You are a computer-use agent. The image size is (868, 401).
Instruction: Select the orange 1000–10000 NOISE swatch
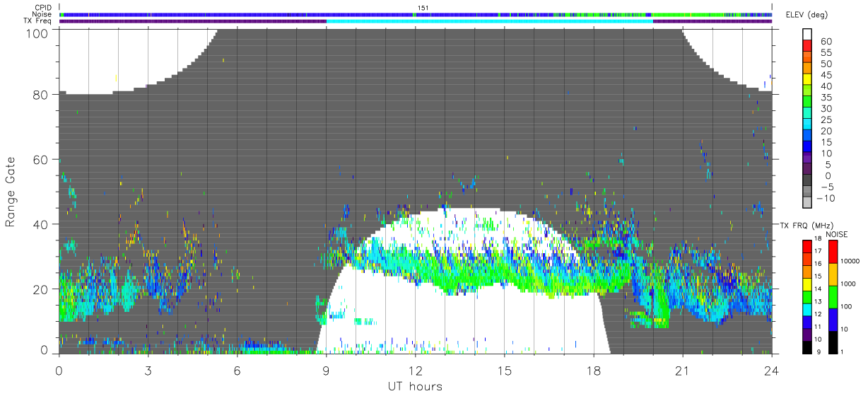833,274
